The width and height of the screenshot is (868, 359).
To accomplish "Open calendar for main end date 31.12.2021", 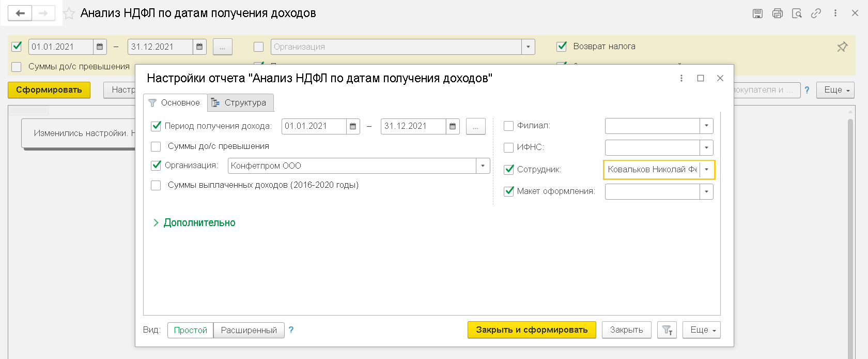I will pyautogui.click(x=199, y=47).
